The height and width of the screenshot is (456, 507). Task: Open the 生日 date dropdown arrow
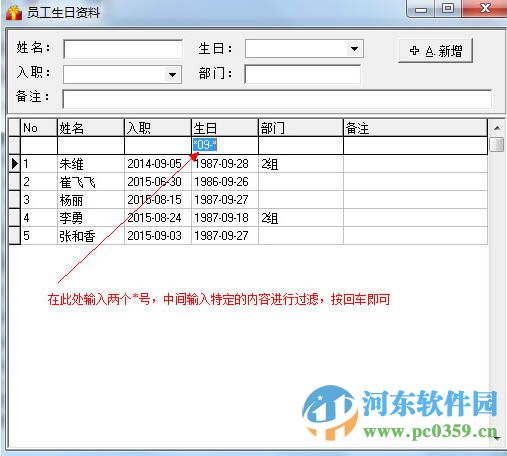click(354, 49)
